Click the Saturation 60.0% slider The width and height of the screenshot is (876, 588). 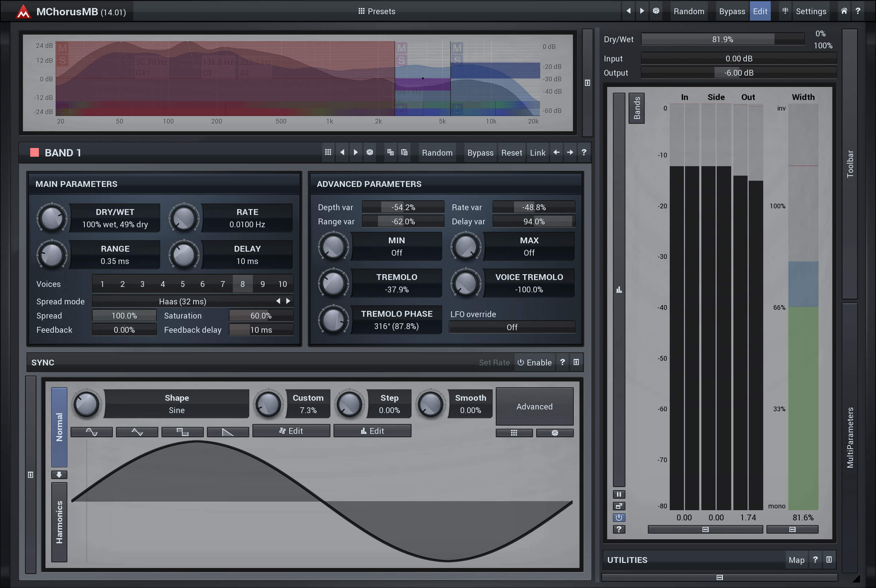(x=261, y=315)
